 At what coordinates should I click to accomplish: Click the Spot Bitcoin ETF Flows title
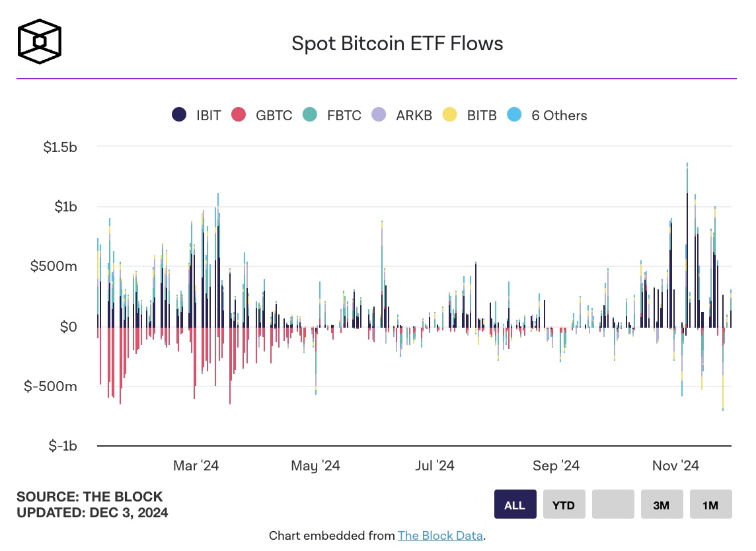click(x=397, y=44)
